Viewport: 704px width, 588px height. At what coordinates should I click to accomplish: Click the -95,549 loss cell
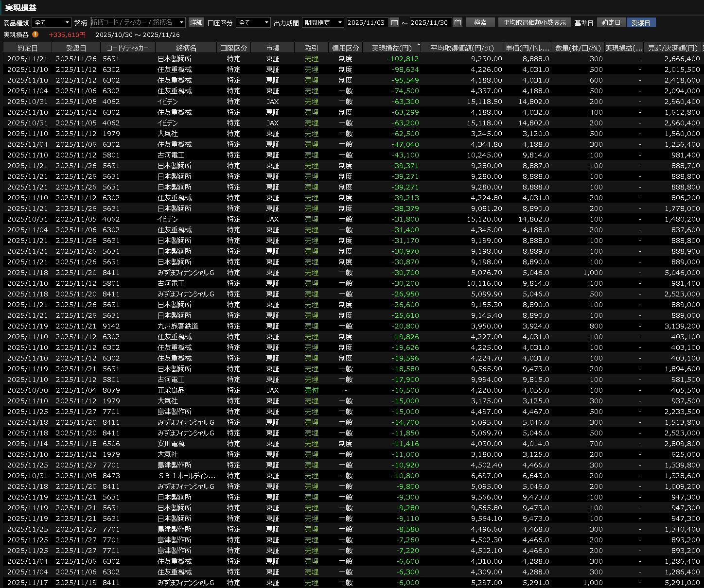click(405, 80)
